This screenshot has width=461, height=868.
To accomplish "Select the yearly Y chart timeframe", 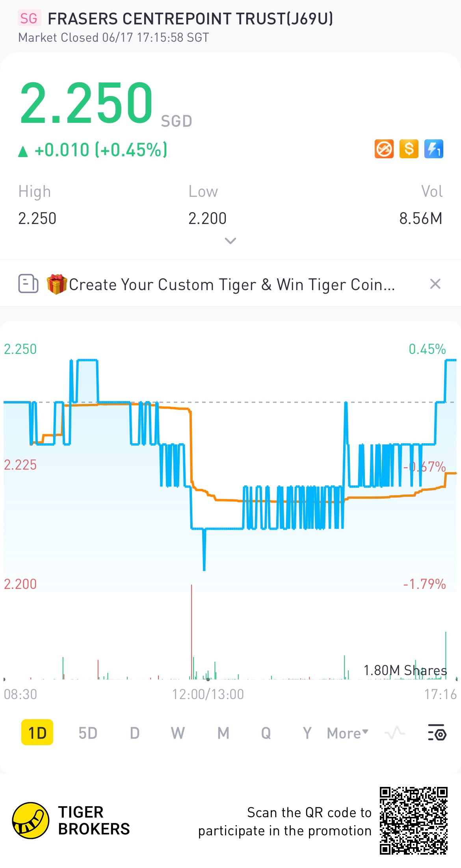I will click(x=307, y=733).
